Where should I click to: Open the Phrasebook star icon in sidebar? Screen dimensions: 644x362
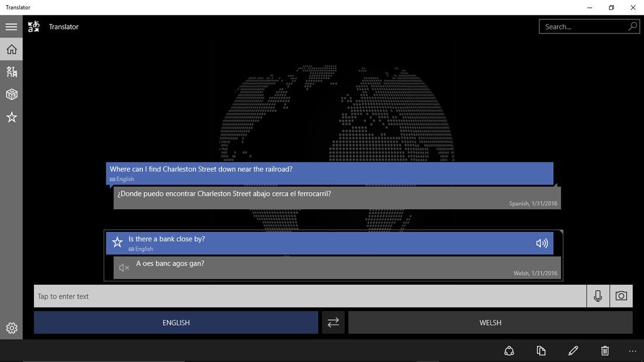click(11, 117)
